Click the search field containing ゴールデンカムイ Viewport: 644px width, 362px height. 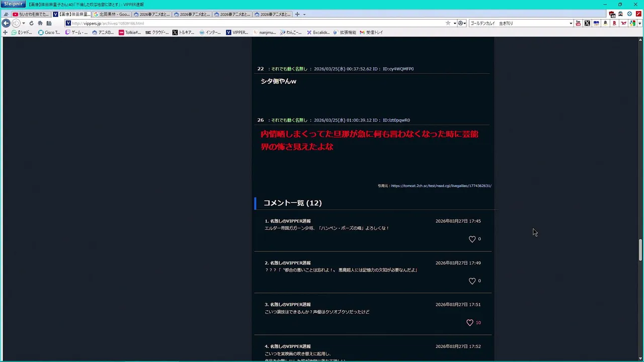coord(518,23)
